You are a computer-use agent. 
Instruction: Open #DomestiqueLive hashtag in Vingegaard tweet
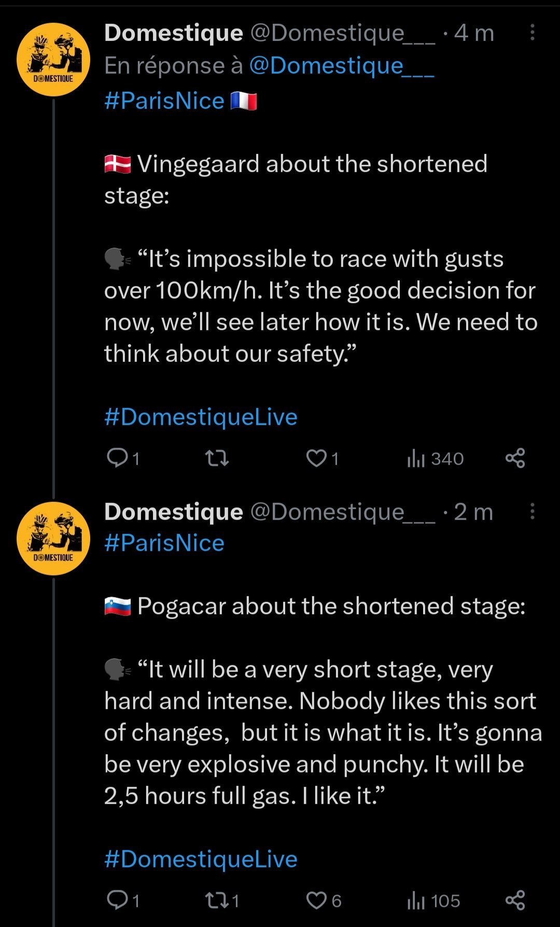(201, 417)
